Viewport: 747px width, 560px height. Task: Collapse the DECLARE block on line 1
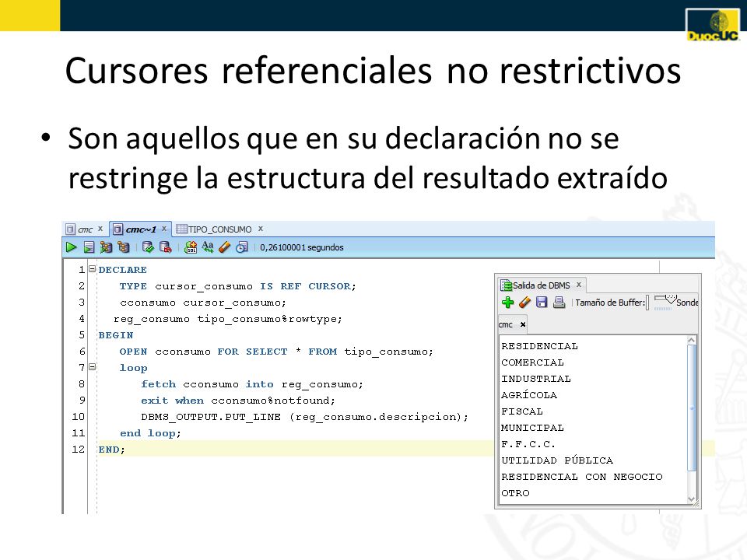(x=93, y=269)
